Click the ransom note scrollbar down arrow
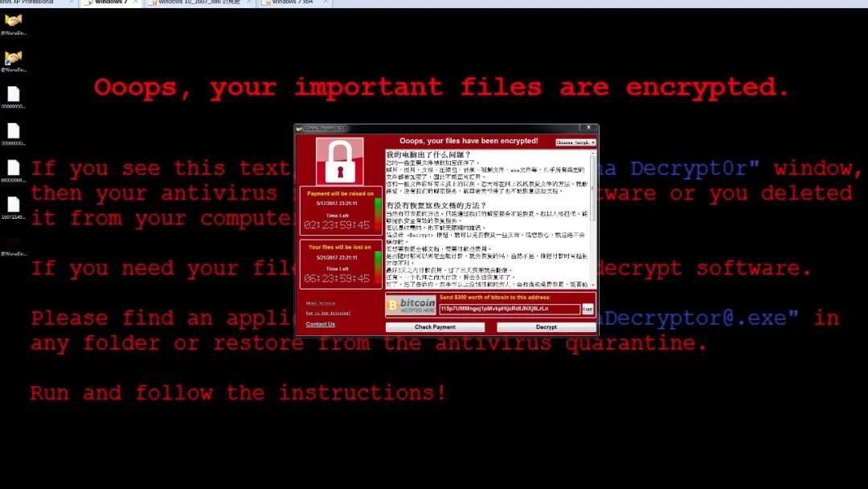 tap(594, 285)
